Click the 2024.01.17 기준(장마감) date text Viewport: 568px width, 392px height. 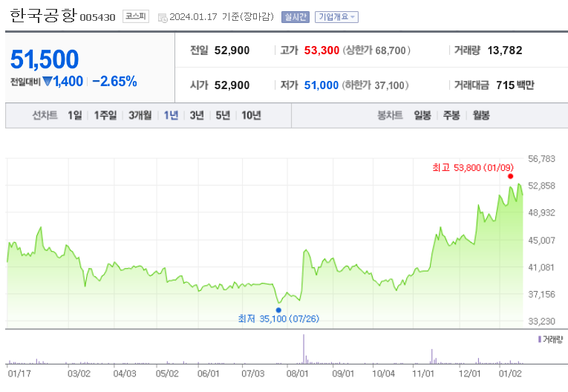click(222, 17)
